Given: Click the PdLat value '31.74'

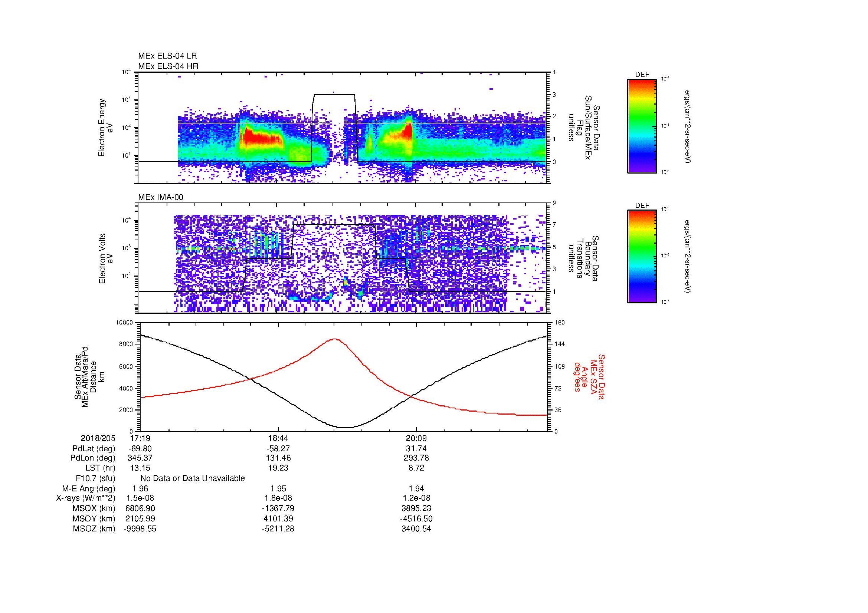Looking at the screenshot, I should (x=416, y=449).
